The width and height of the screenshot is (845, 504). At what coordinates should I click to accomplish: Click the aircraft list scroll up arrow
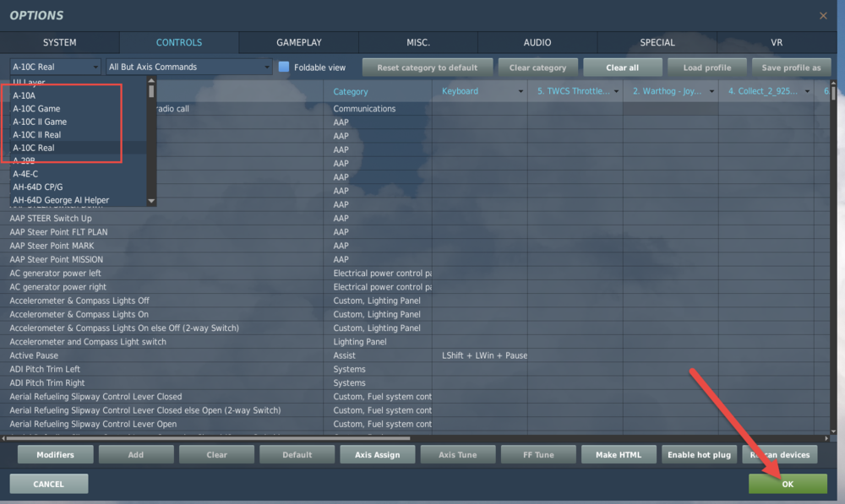(151, 81)
